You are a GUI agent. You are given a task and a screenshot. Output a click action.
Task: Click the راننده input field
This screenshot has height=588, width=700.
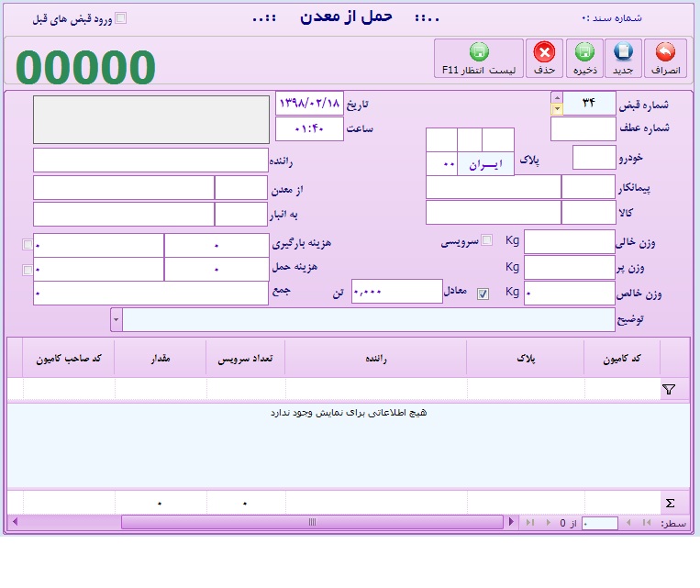[x=150, y=161]
